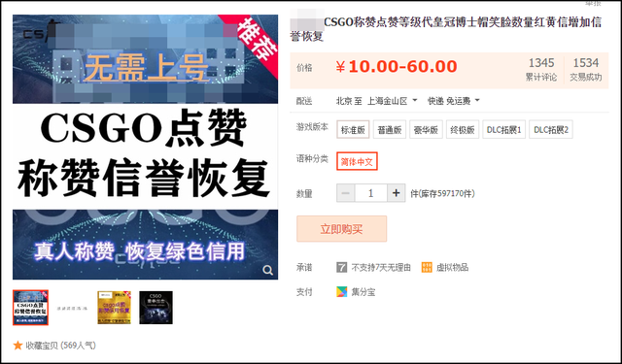Viewport: 622px width, 364px height.
Task: Select the DLC拓展1 option
Action: click(504, 129)
